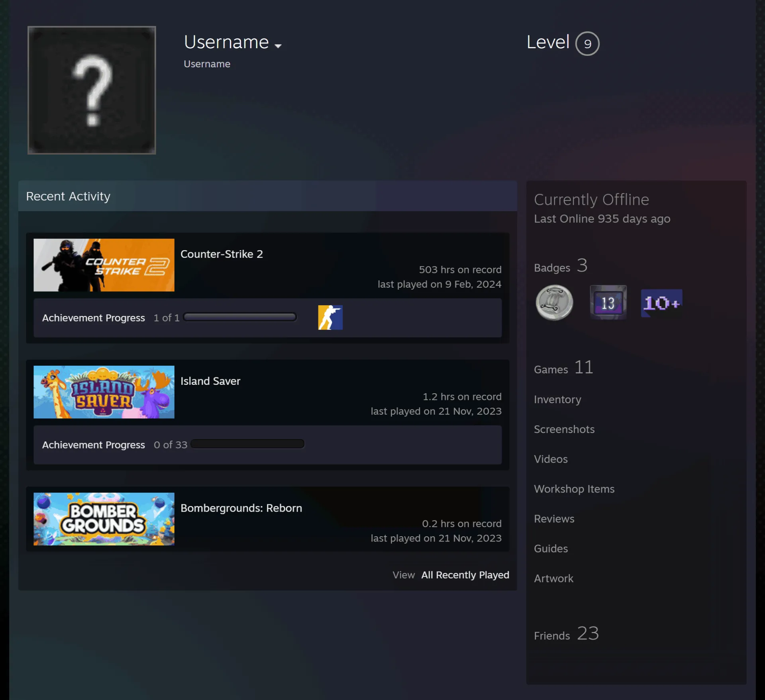The width and height of the screenshot is (765, 700).
Task: Click 'last played on 9 Feb, 2024' text
Action: [439, 284]
